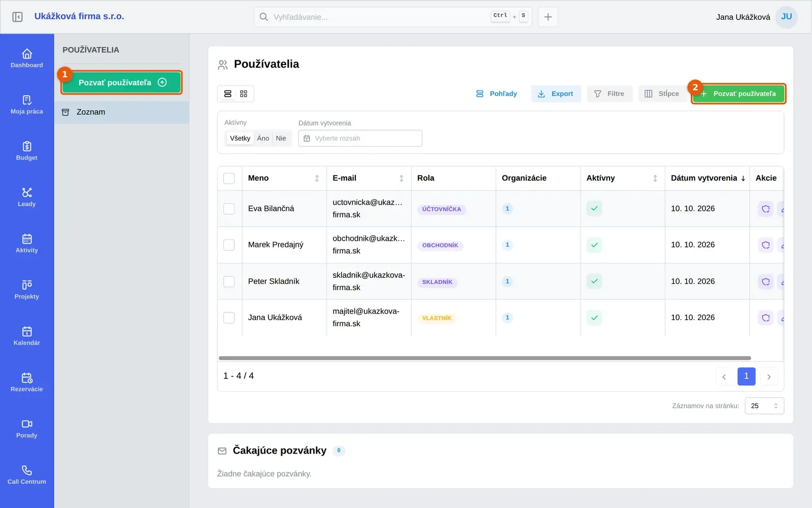Go to Moja práca section
Image resolution: width=812 pixels, height=508 pixels.
[27, 104]
